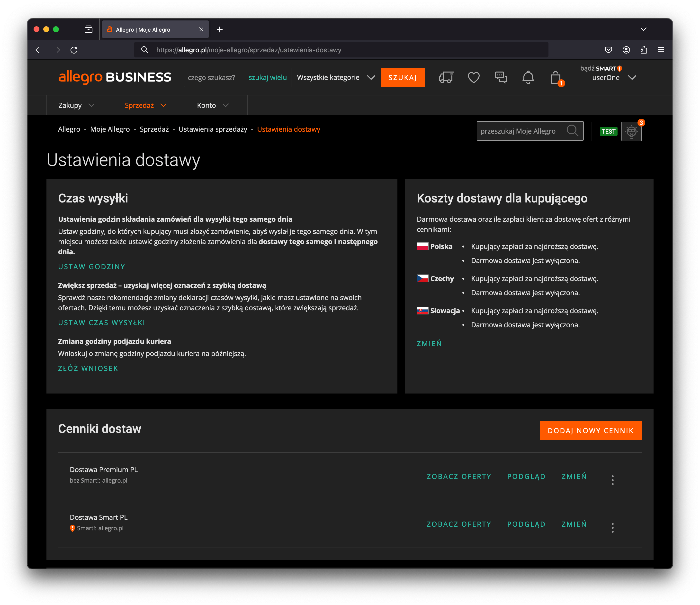The image size is (700, 605).
Task: Open list all tabs chevron
Action: (x=643, y=29)
